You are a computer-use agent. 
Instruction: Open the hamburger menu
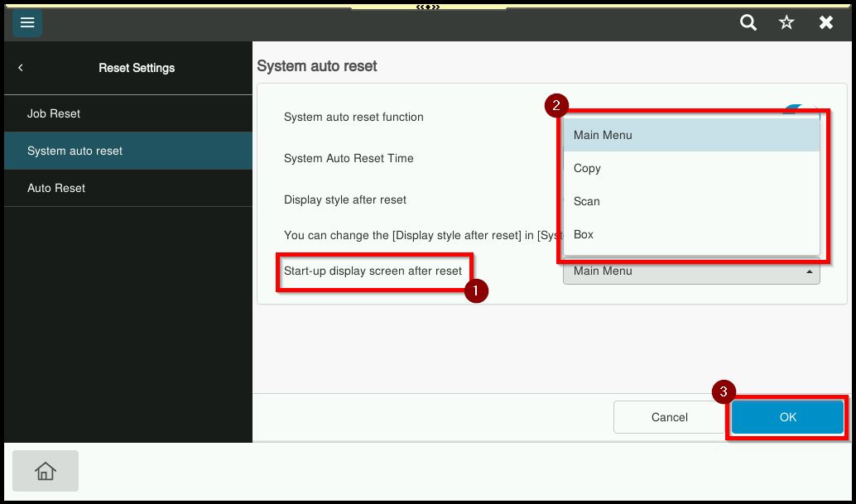click(27, 22)
